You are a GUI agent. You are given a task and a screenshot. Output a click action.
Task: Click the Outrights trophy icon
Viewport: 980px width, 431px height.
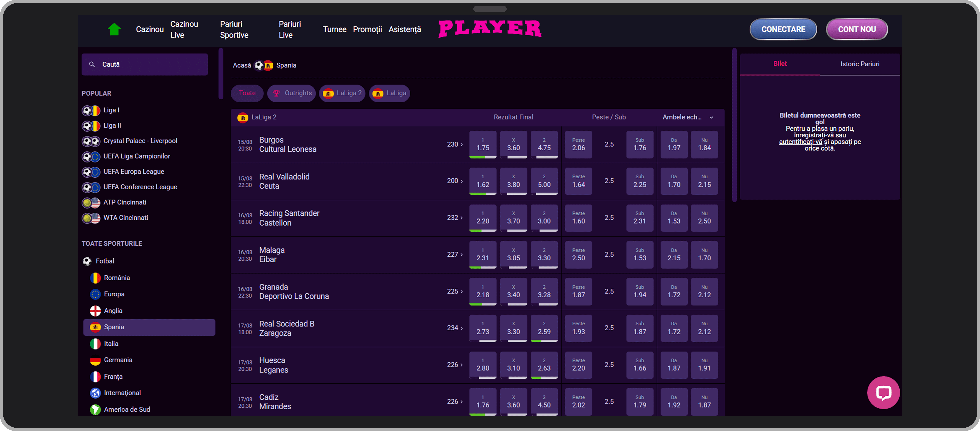click(x=276, y=93)
